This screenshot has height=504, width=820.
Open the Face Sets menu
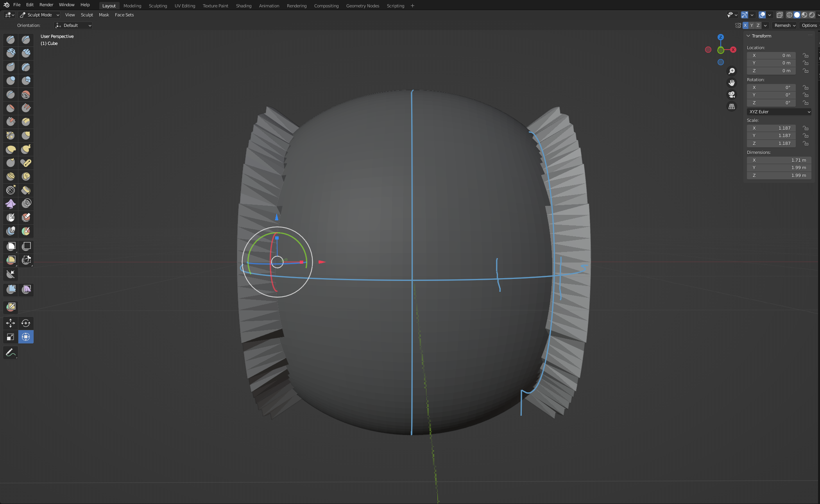(124, 15)
